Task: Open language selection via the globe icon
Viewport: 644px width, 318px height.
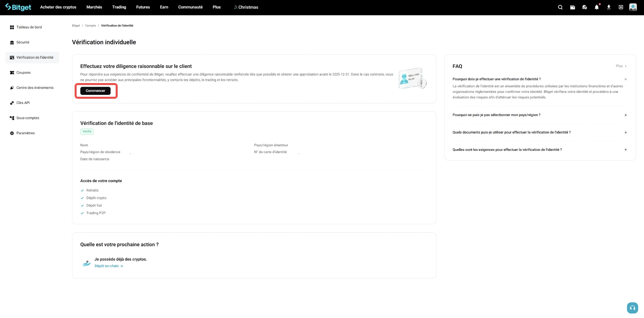Action: coord(621,7)
